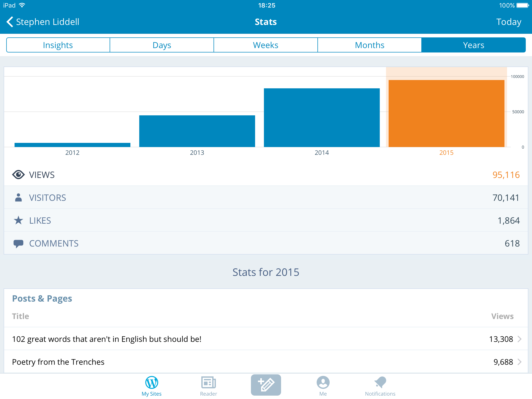This screenshot has height=399, width=532.
Task: Expand the Poetry from the Trenches chevron
Action: click(x=519, y=362)
